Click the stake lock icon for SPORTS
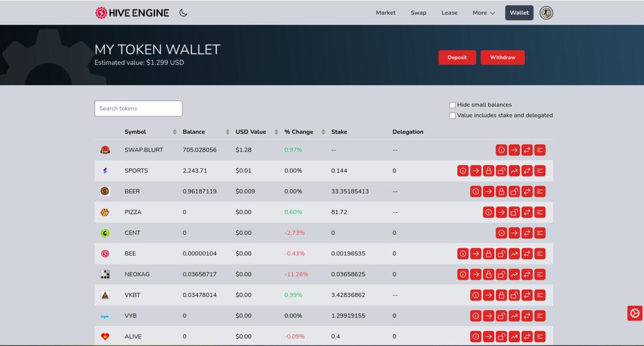This screenshot has height=346, width=644. (488, 171)
